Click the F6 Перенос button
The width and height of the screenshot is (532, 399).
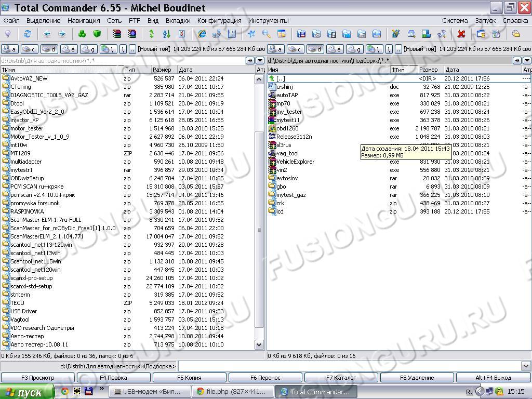click(x=265, y=378)
